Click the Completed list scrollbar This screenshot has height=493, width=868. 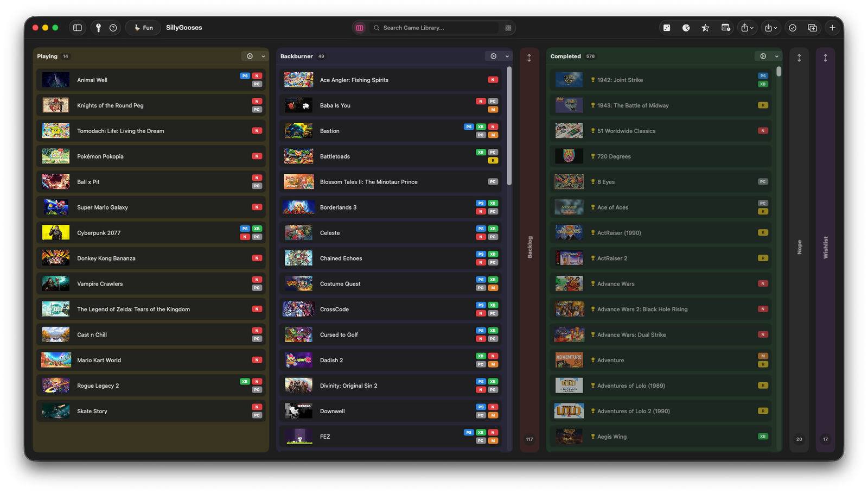779,71
